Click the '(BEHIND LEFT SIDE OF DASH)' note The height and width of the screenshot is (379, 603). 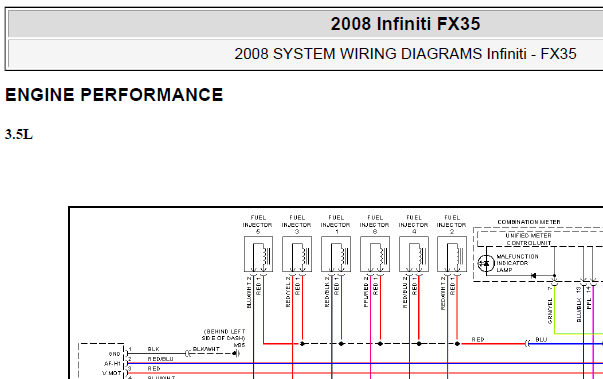click(x=224, y=335)
